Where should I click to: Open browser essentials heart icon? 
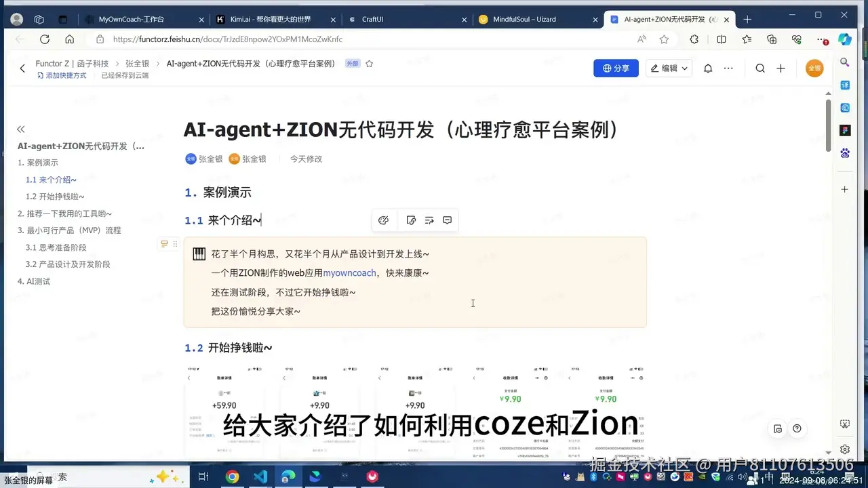[x=797, y=39]
